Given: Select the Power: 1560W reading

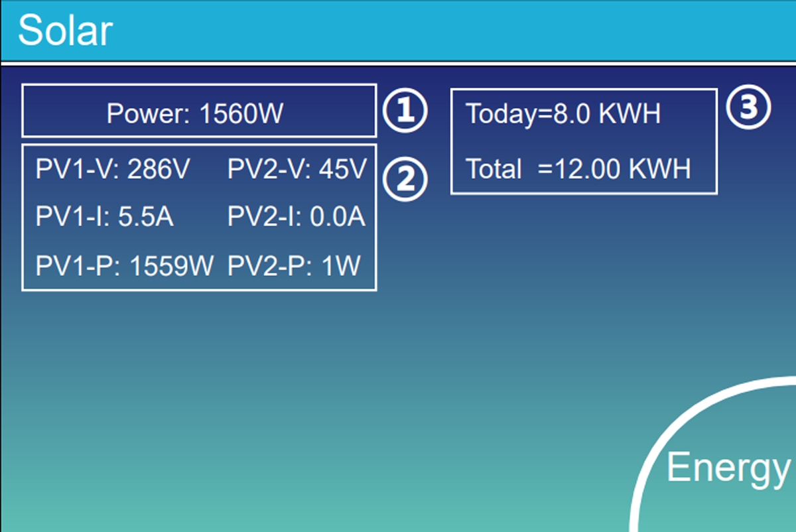Looking at the screenshot, I should pyautogui.click(x=195, y=114).
